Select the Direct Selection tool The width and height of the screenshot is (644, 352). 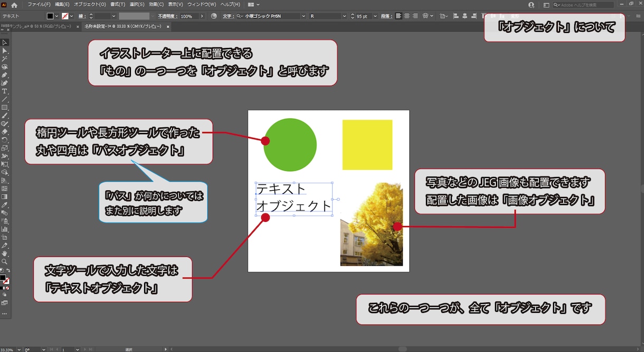click(5, 51)
